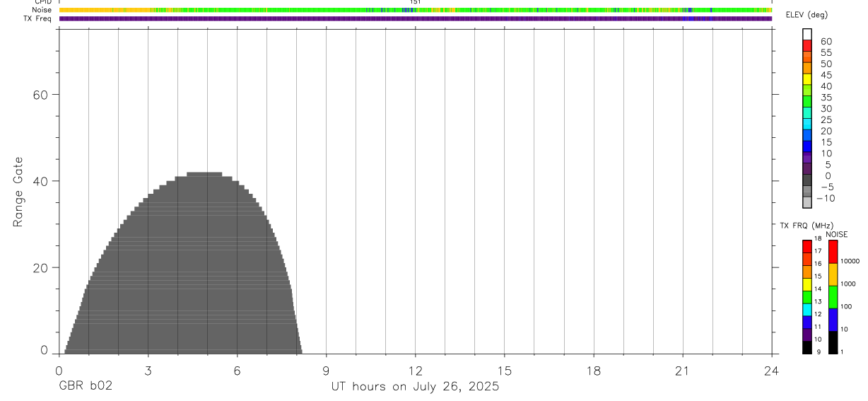Select the Range Gate tick label "40"
The width and height of the screenshot is (868, 401).
[40, 181]
